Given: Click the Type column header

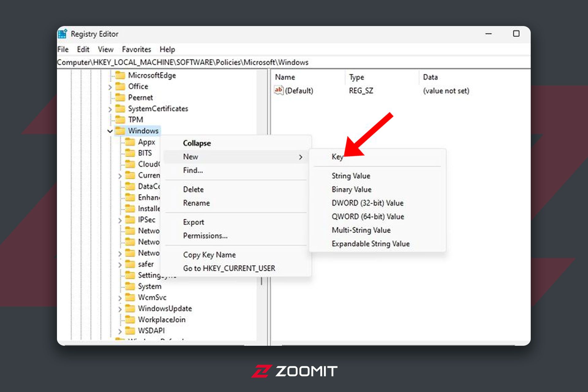Looking at the screenshot, I should [x=382, y=77].
